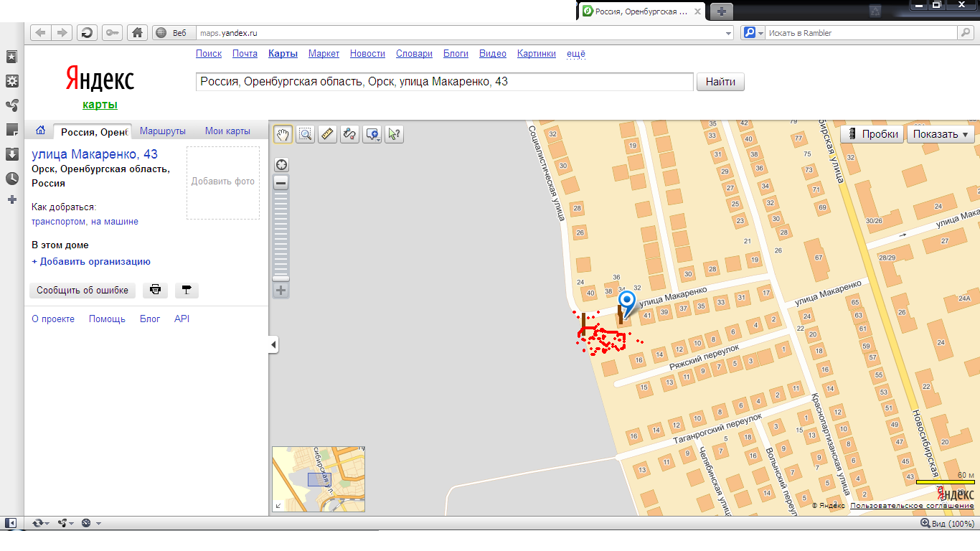Zoom out with the minus button
980x551 pixels.
281,183
